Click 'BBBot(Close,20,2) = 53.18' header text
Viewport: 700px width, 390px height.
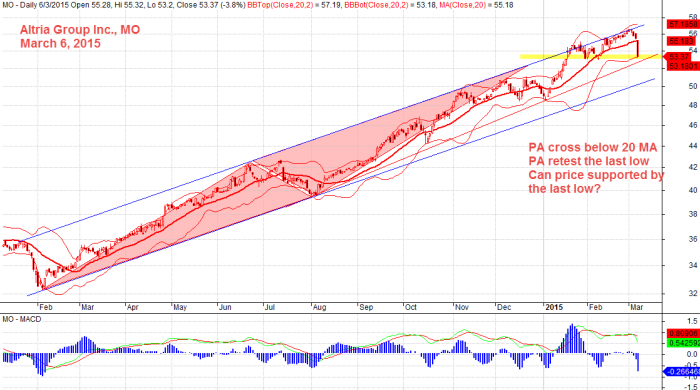pos(390,5)
